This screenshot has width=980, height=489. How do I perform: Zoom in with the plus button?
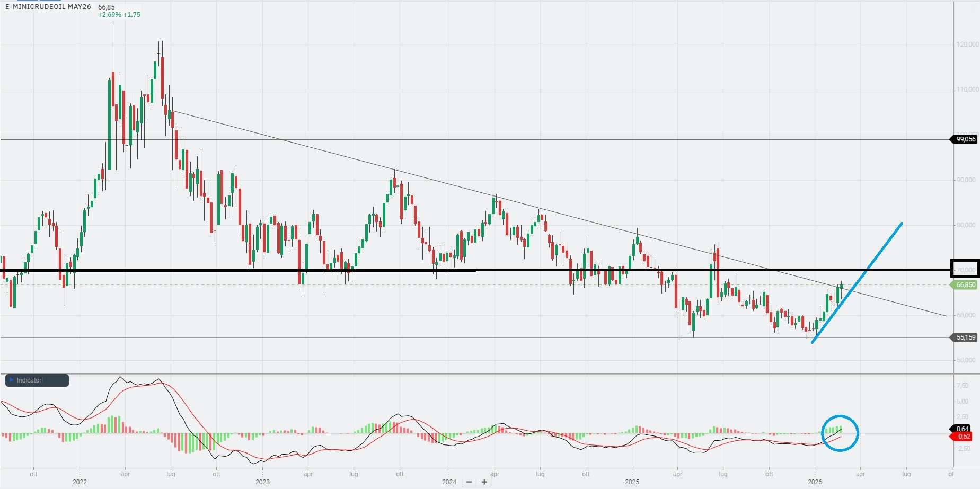[x=484, y=482]
